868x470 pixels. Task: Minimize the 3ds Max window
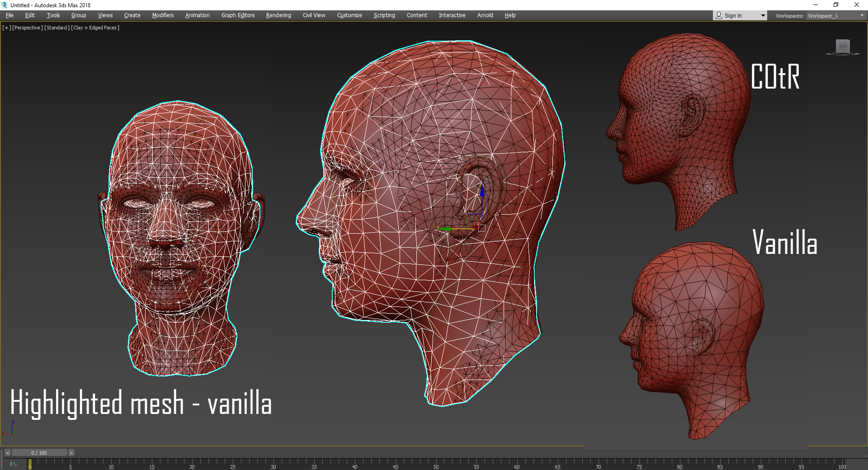tap(816, 5)
